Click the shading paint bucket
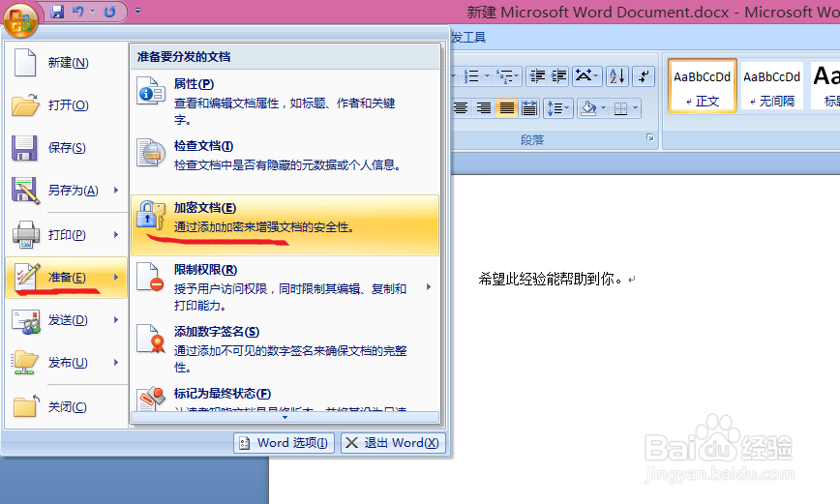This screenshot has width=840, height=504. coord(587,108)
